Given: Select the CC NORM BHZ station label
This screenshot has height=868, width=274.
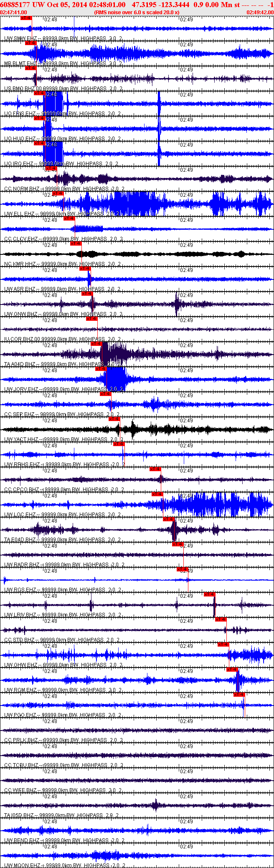Looking at the screenshot, I should point(64,189).
